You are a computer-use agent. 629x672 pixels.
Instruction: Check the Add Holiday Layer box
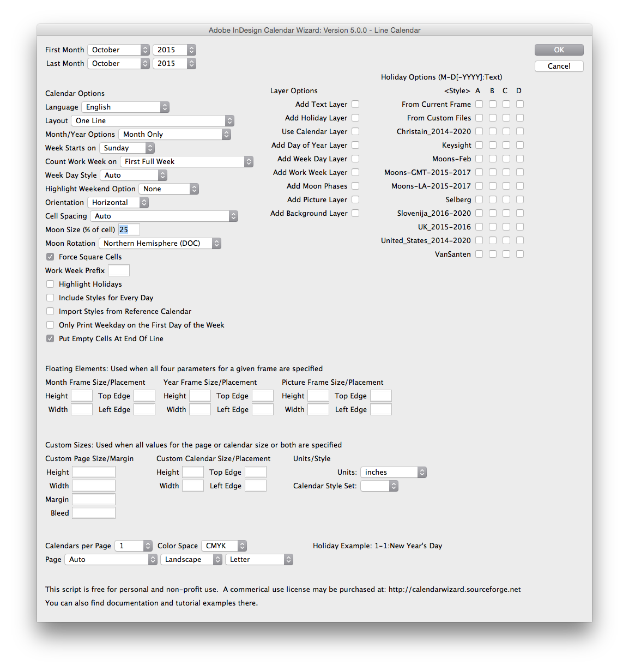(355, 118)
